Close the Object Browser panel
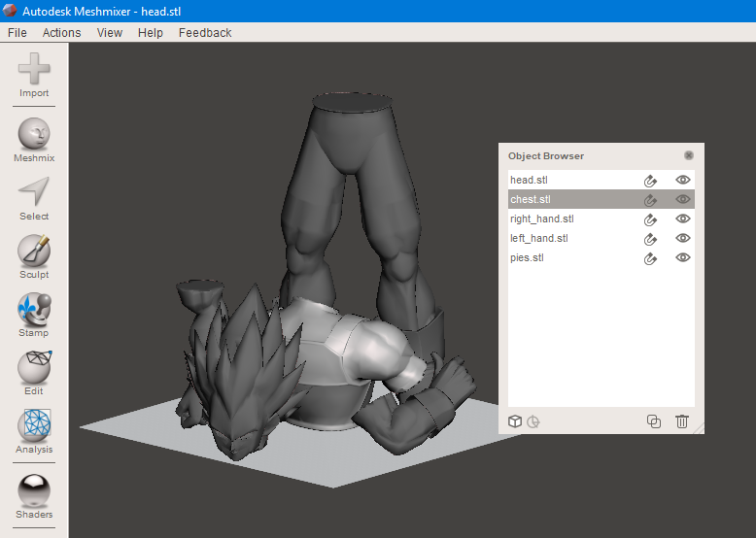 (x=689, y=155)
